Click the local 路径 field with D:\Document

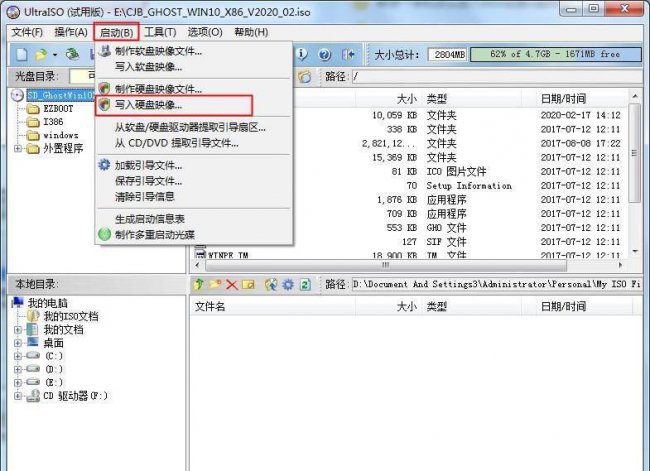pos(497,284)
